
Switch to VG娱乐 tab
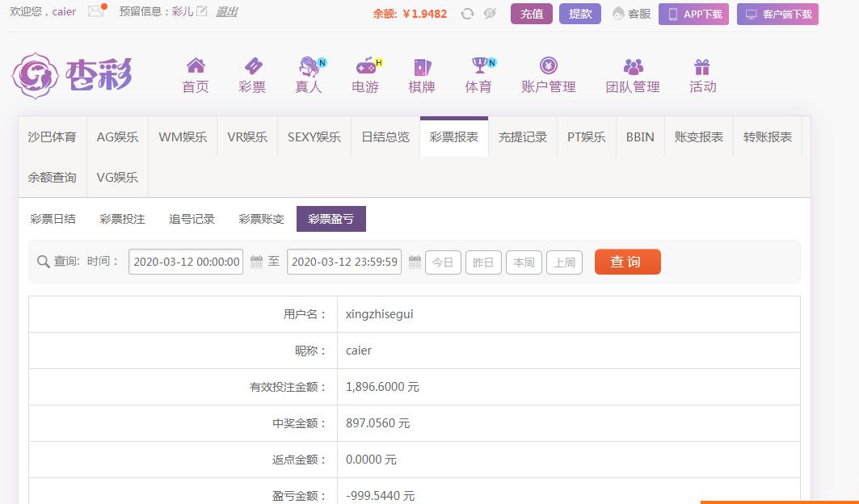coord(117,178)
